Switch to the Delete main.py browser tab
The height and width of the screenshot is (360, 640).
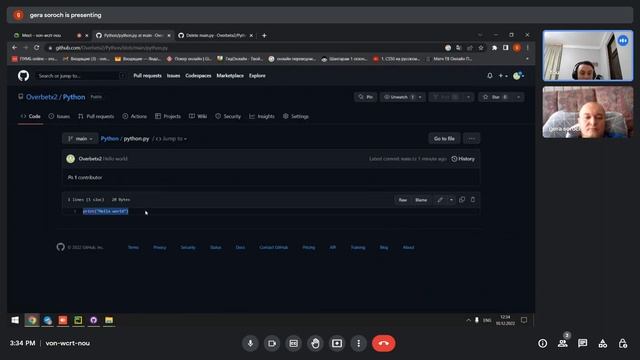215,36
